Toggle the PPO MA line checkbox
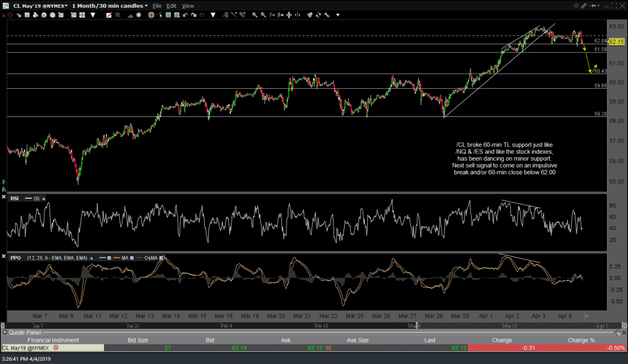The width and height of the screenshot is (628, 364). click(x=131, y=258)
